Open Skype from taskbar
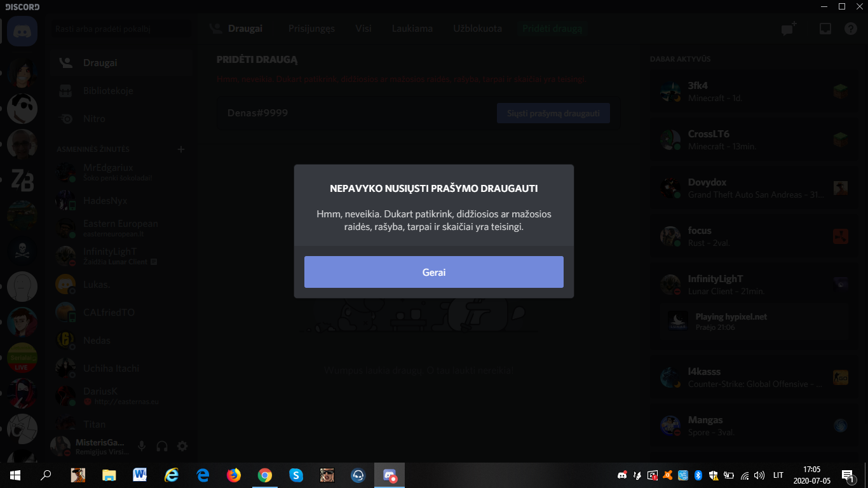The width and height of the screenshot is (868, 488). click(x=296, y=475)
